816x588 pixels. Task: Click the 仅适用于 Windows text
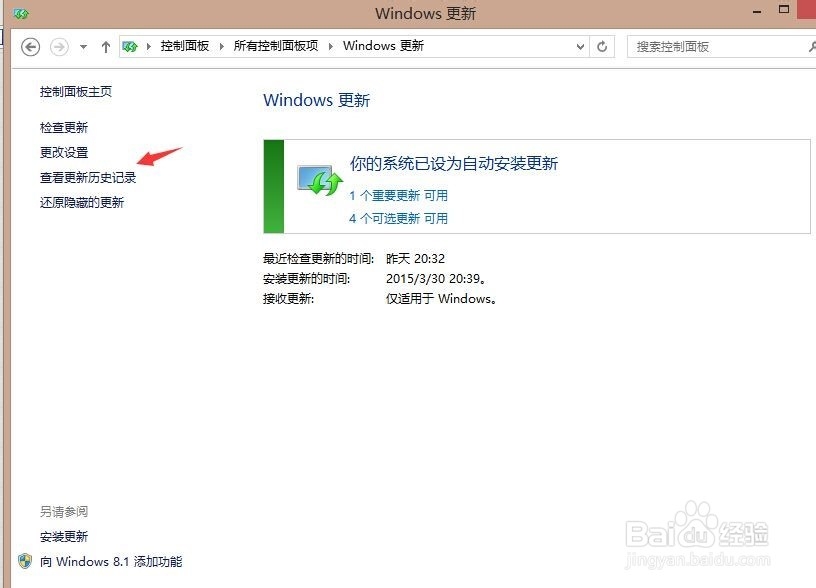441,299
